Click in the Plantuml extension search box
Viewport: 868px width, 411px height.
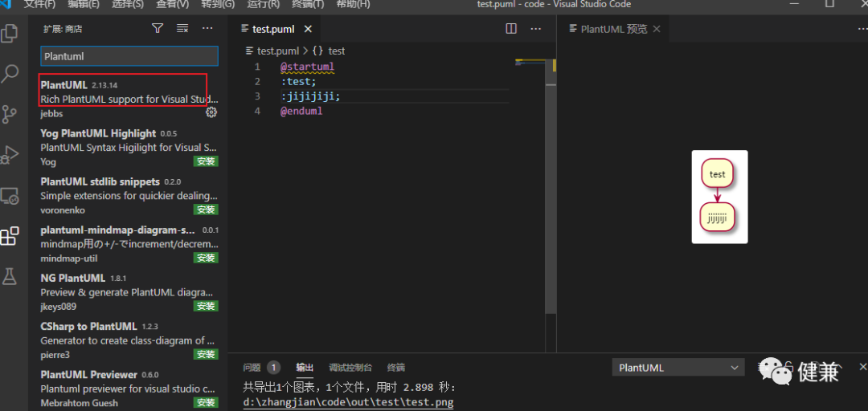click(129, 56)
